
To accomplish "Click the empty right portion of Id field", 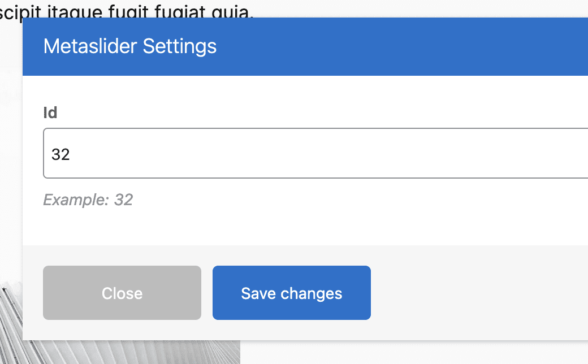I will pos(481,154).
